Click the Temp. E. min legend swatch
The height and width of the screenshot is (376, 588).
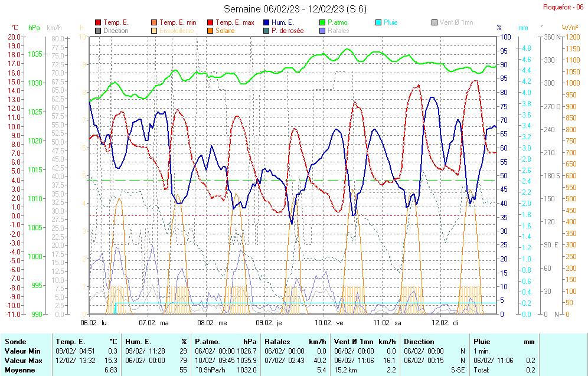154,22
